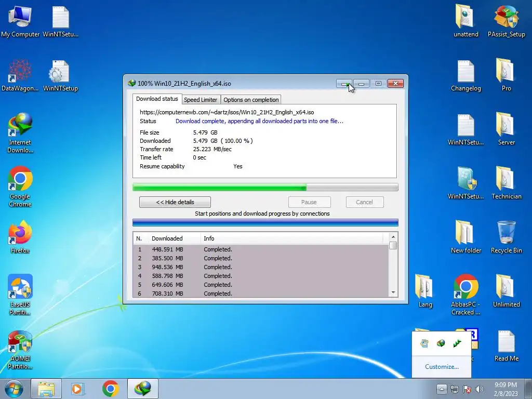Click the Customize... link in tray popup
Viewport: 532px width, 399px height.
pyautogui.click(x=442, y=367)
